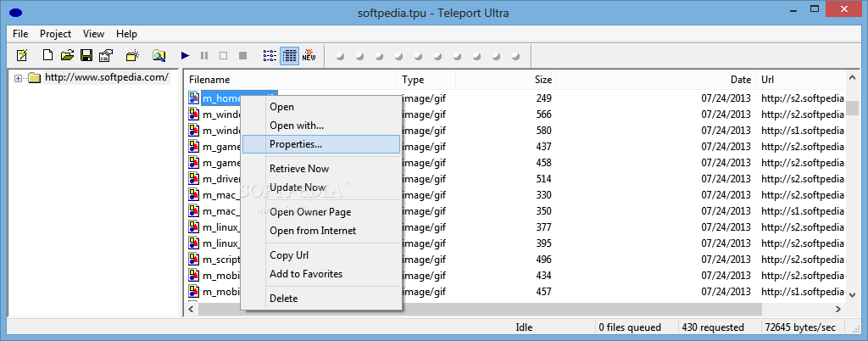This screenshot has height=341, width=868.
Task: Create a new blank project file
Action: tap(48, 55)
